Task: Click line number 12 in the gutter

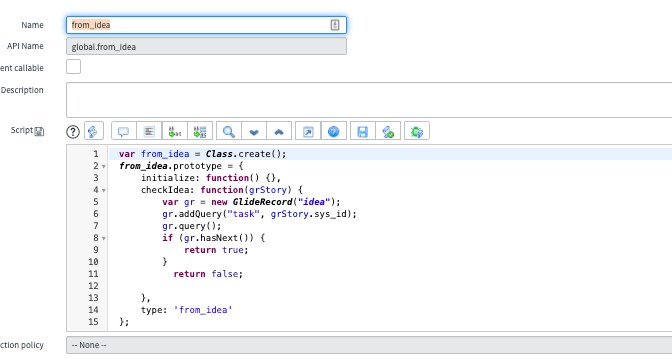Action: (93, 286)
